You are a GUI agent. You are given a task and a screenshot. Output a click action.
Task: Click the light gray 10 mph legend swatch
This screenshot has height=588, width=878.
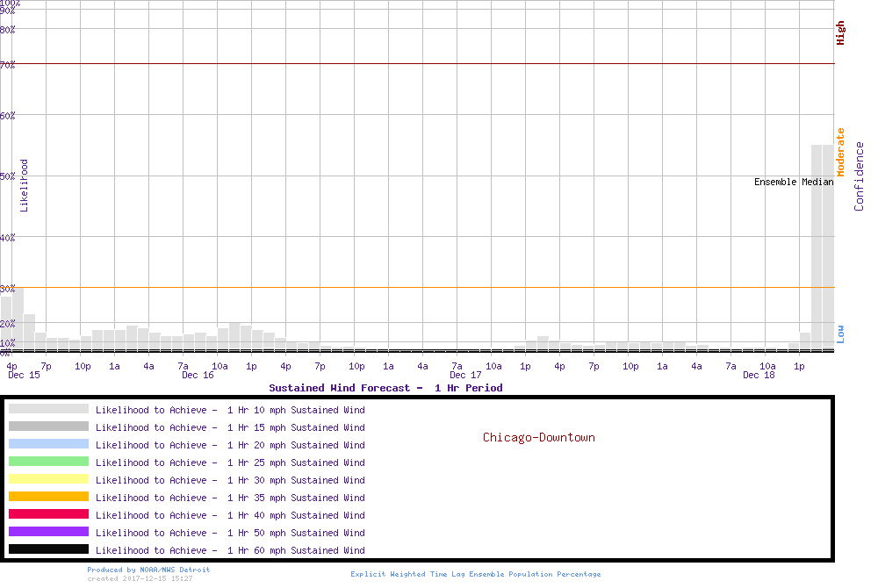tap(48, 409)
